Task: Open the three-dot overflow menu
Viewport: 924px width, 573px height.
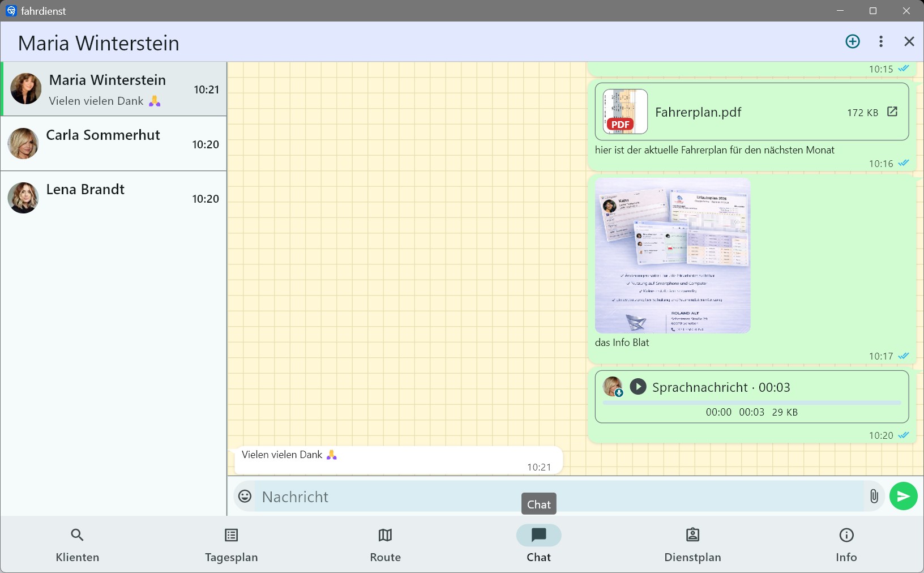Action: pos(881,41)
